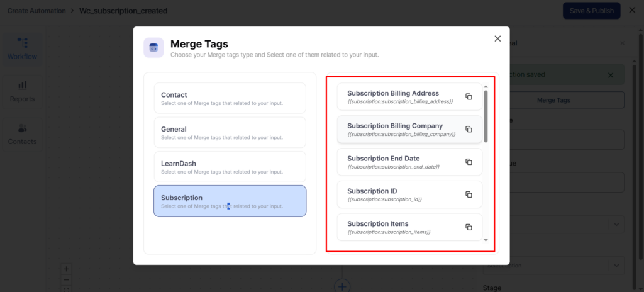The image size is (644, 292).
Task: Zoom in on the workflow canvas
Action: [x=67, y=269]
